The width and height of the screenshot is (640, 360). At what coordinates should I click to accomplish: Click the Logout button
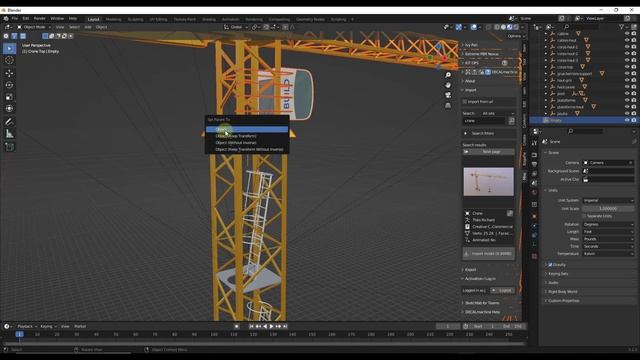(x=502, y=291)
